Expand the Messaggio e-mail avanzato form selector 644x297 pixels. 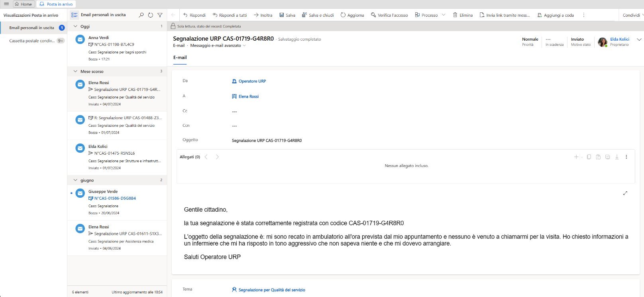(x=218, y=45)
